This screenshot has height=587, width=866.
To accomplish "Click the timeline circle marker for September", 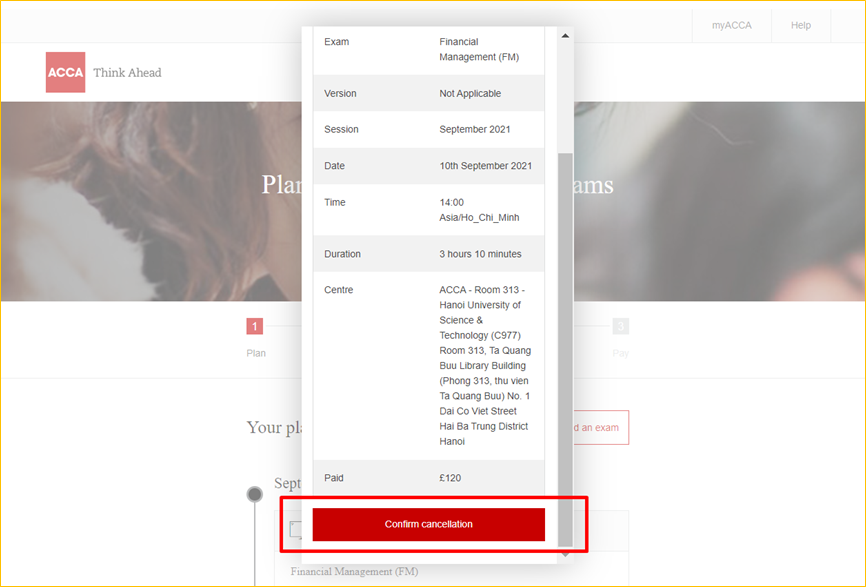I will click(255, 494).
